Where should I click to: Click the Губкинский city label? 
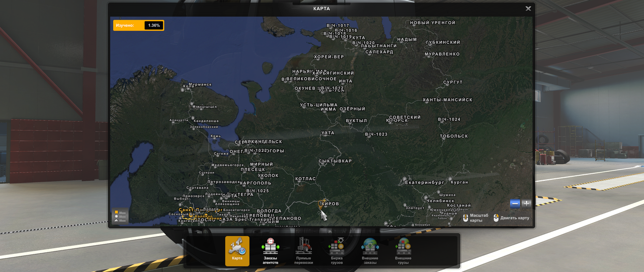443,42
